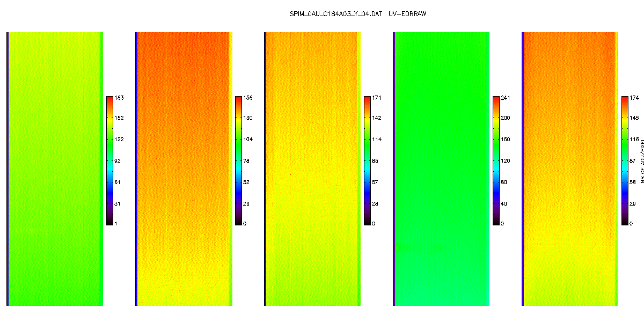Select the image panel left of the 174 colorbar
The image size is (644, 322).
570,169
